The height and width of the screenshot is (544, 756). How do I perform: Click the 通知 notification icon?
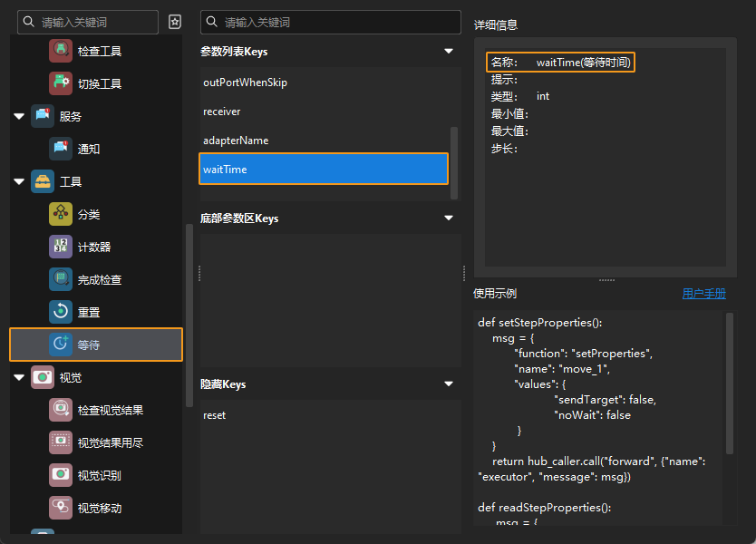[61, 149]
